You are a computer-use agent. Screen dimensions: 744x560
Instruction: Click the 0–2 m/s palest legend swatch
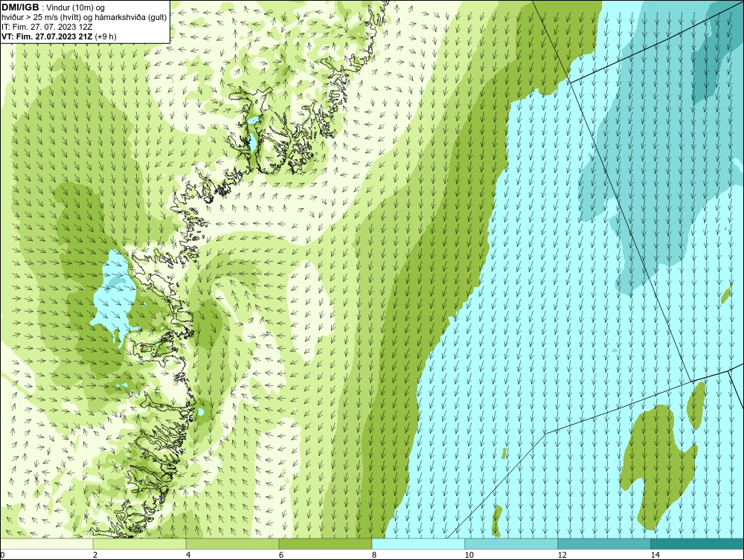(46, 544)
